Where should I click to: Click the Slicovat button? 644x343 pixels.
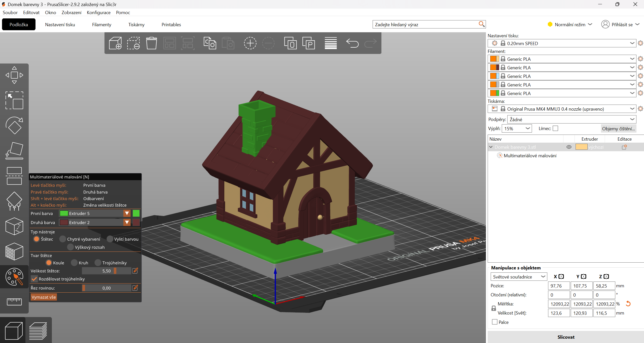(x=566, y=337)
